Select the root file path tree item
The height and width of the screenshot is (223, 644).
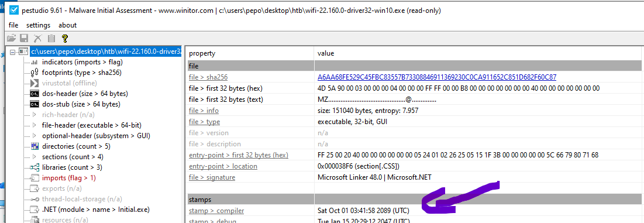pos(106,52)
